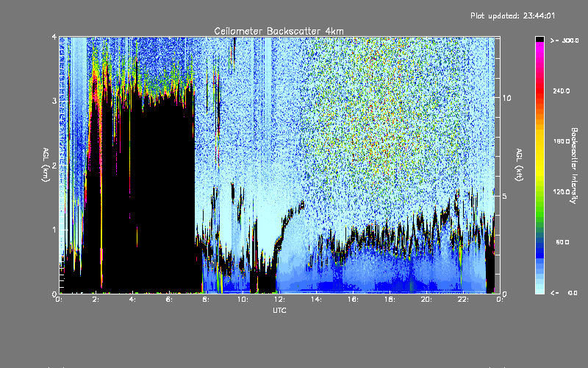
Task: Click the '20:' tick label on the UTC axis
Action: (x=426, y=300)
